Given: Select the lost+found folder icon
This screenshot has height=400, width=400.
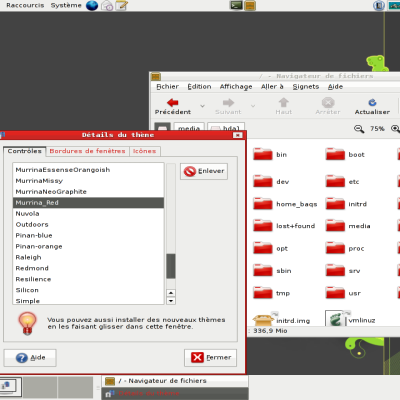Looking at the screenshot, I should click(x=263, y=226).
